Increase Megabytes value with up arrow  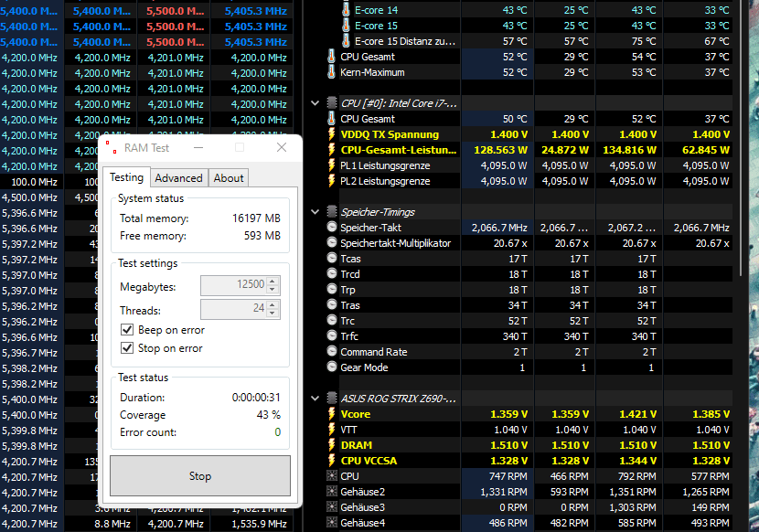[273, 281]
